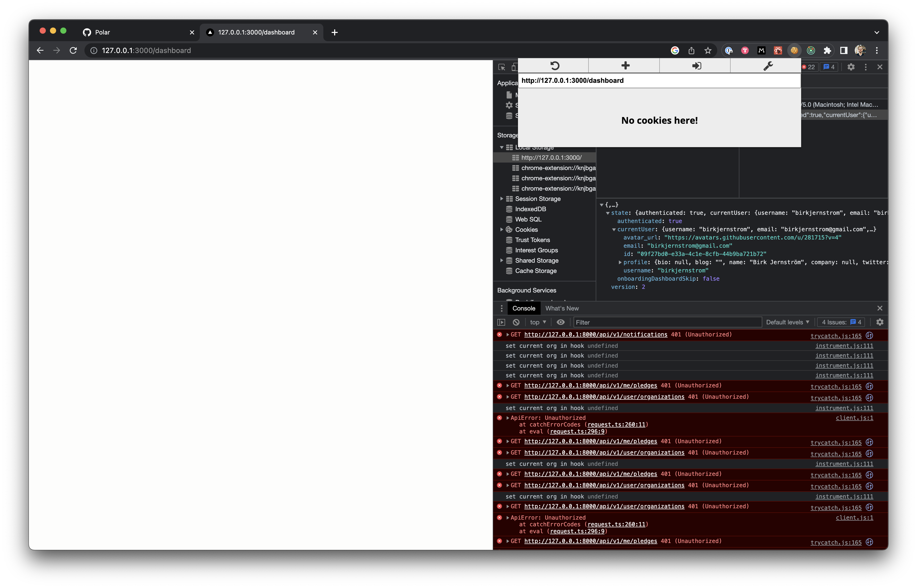Expand the profile property under currentUser
Viewport: 917px width, 588px height.
pos(620,262)
